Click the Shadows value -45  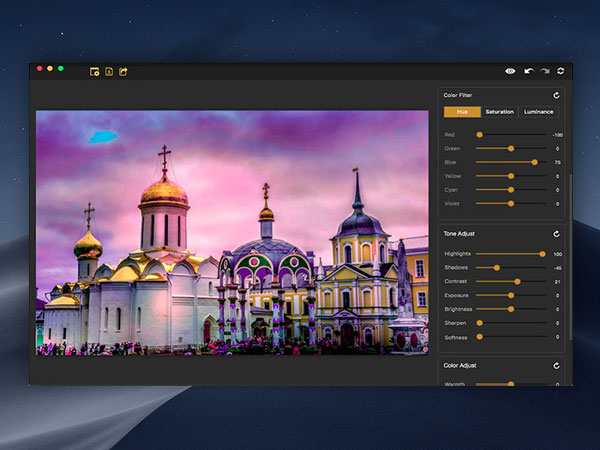pyautogui.click(x=558, y=268)
